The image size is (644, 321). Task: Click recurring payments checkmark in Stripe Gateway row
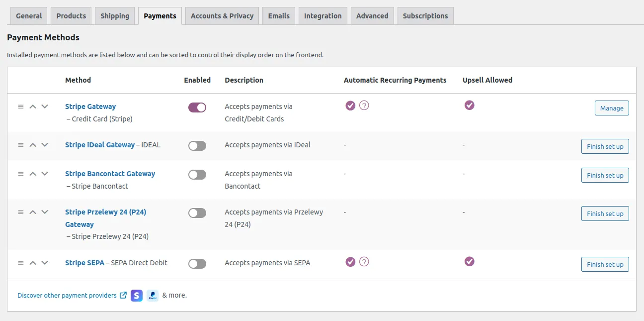point(350,106)
